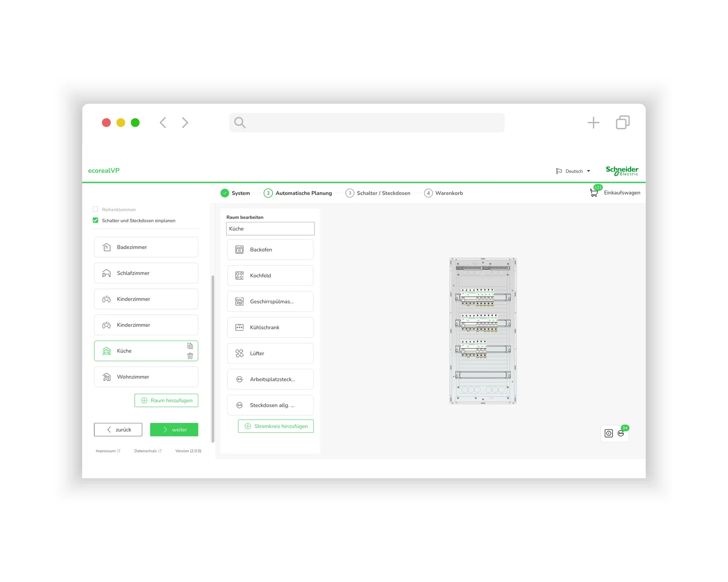Click the switch icon in bottom-right widget
728x582 pixels.
coord(609,433)
